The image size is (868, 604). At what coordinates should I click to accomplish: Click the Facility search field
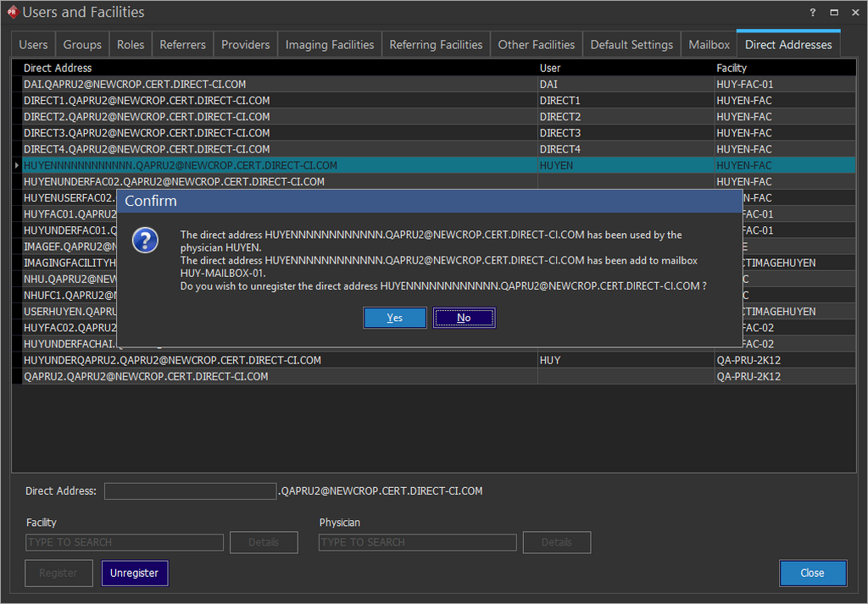(x=125, y=542)
